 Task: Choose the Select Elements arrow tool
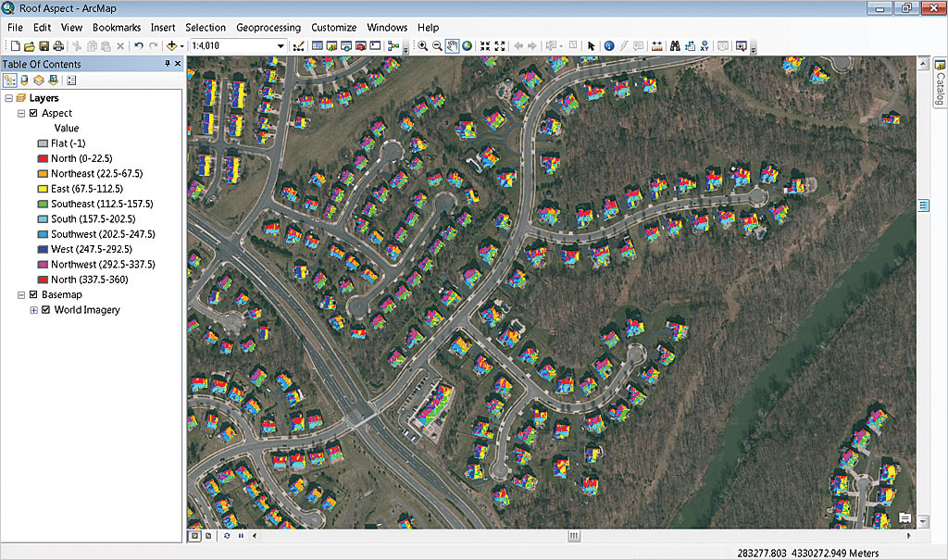[x=592, y=46]
